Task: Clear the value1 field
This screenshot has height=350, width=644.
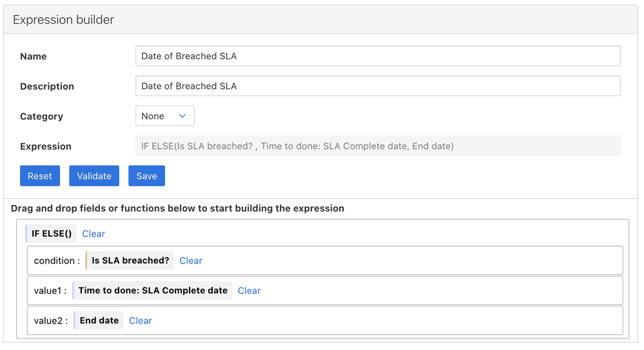Action: 249,291
